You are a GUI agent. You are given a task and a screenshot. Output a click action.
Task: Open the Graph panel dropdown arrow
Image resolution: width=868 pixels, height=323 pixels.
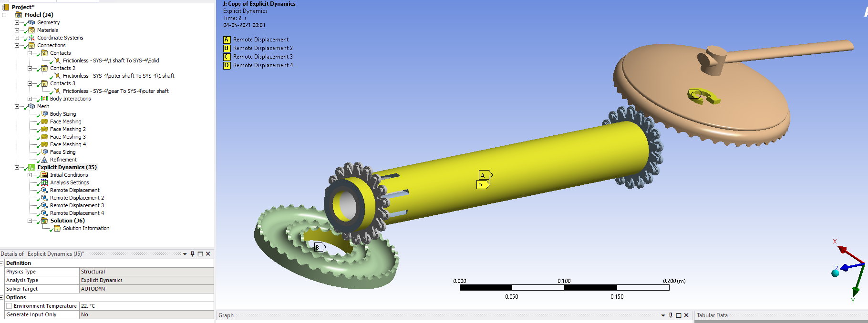tap(663, 315)
